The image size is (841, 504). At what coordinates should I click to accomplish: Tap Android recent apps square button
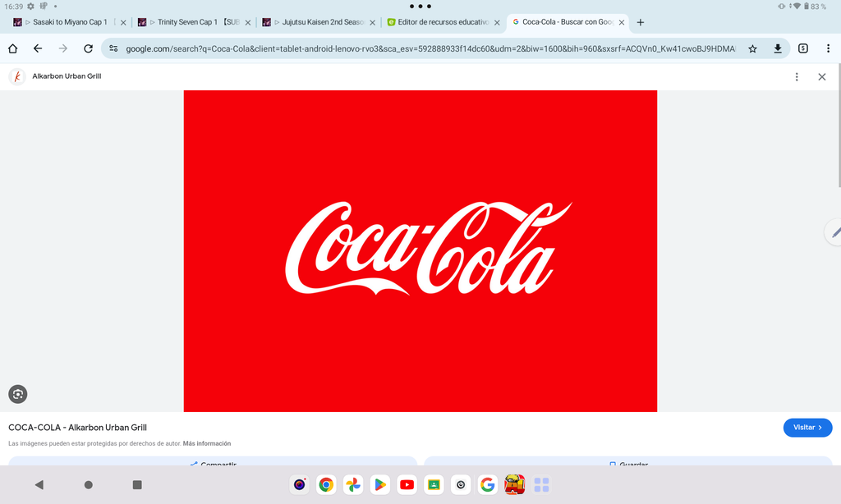(137, 484)
